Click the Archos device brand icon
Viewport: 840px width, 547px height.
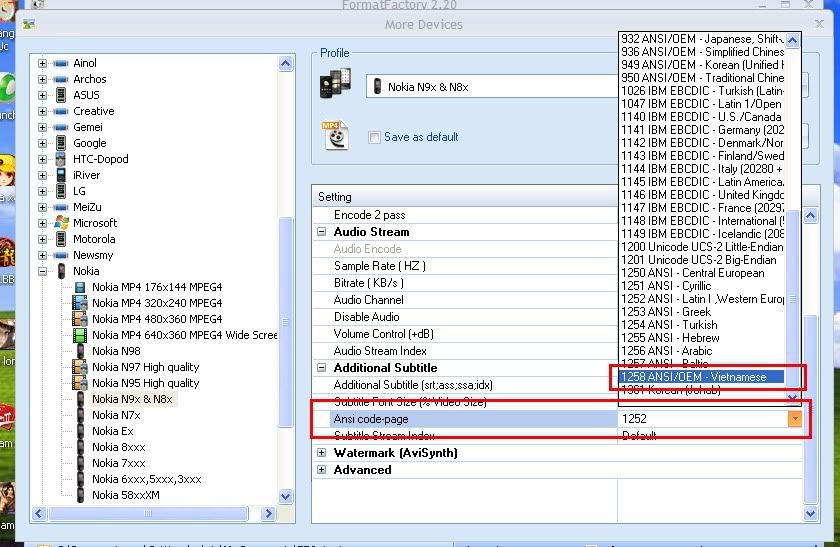pos(61,79)
